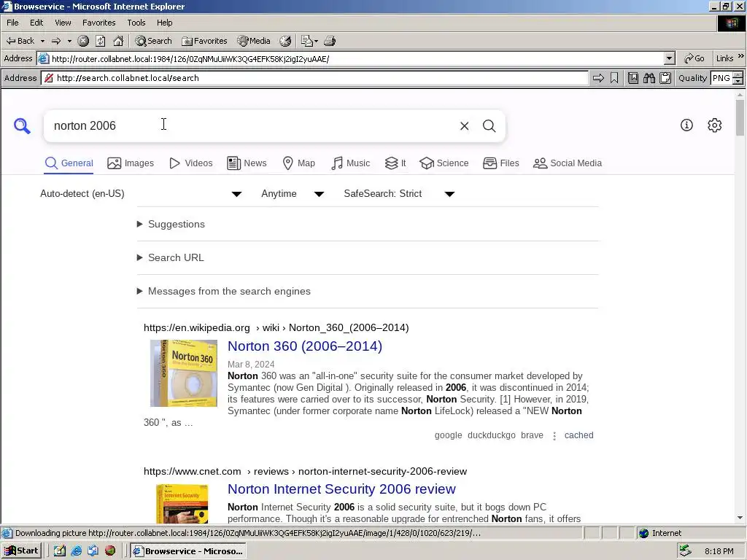
Task: Expand the Suggestions section
Action: tap(171, 225)
